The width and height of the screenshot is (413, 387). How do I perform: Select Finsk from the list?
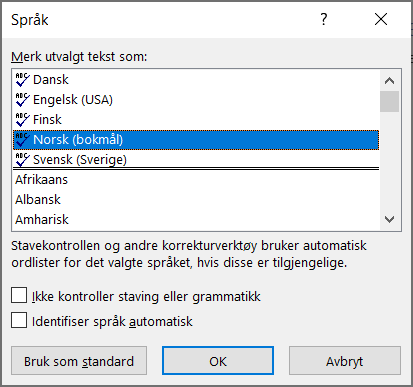tap(196, 120)
